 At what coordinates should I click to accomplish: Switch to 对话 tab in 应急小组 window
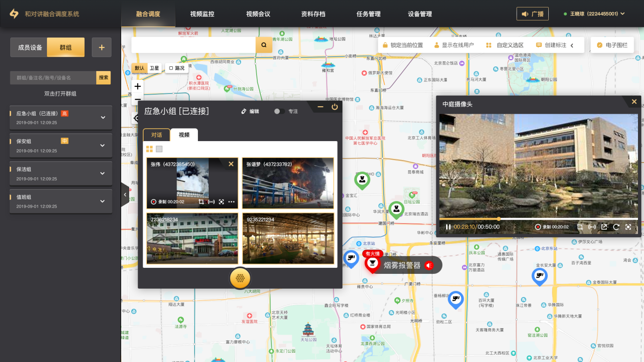click(x=157, y=135)
